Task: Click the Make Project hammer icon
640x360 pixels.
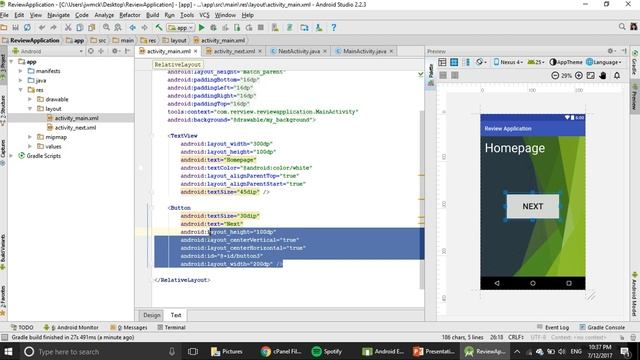Action: [x=159, y=28]
